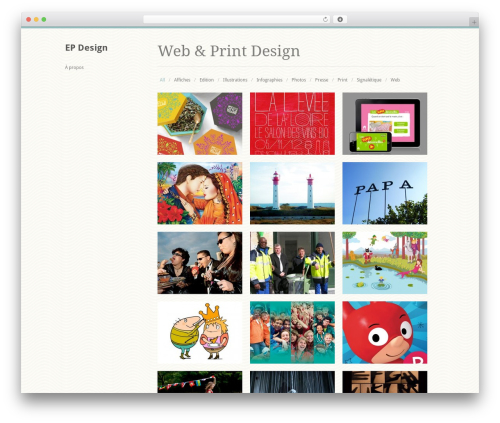Filter portfolio by Presse
This screenshot has height=423, width=500.
click(x=322, y=80)
